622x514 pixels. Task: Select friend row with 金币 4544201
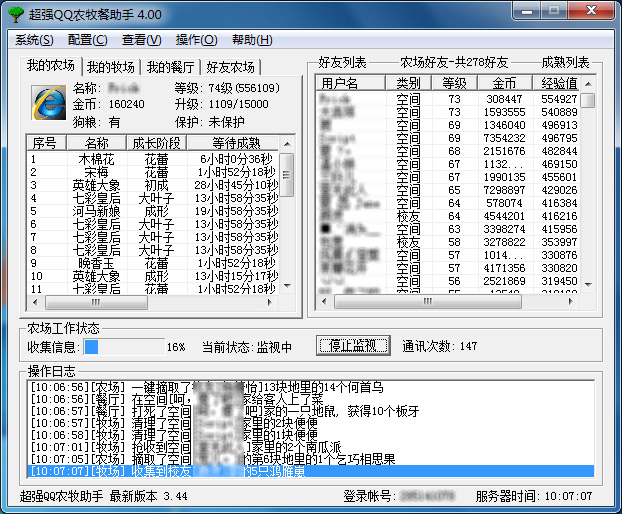coord(449,216)
